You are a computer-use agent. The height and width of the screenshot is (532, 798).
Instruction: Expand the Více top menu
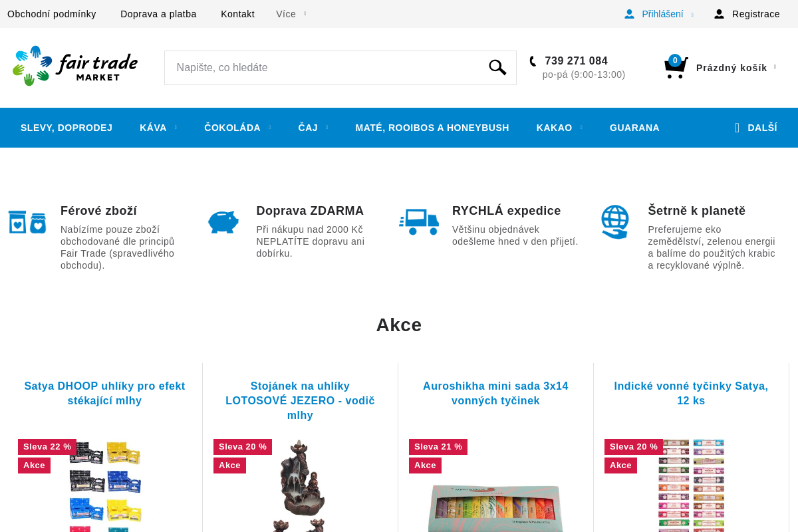point(291,14)
